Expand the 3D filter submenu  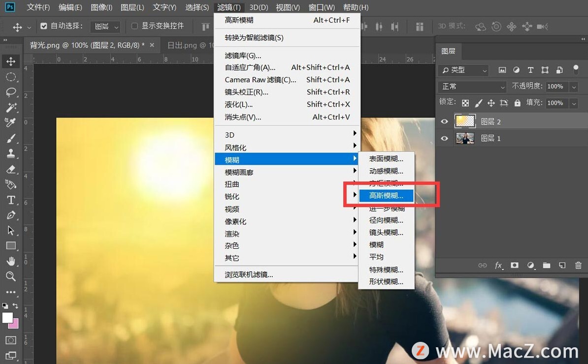tap(287, 135)
